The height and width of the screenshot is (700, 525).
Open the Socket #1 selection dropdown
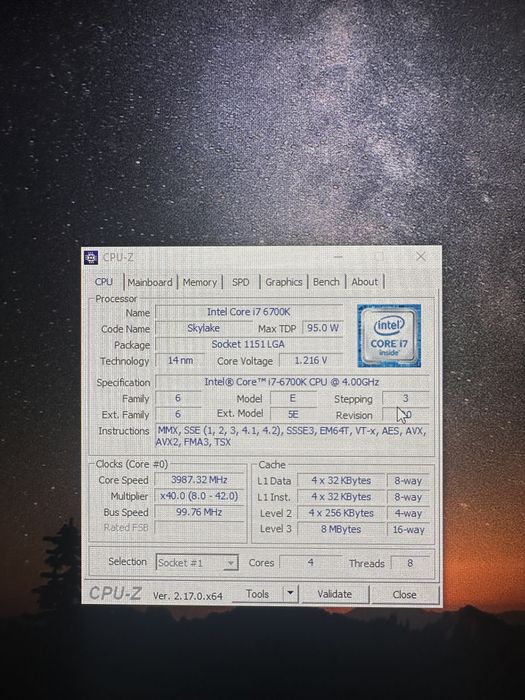click(197, 563)
